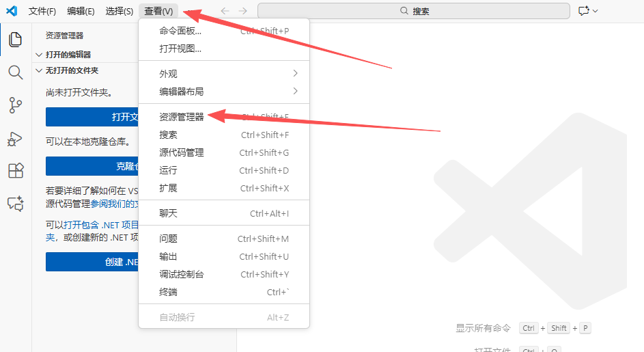Collapse the 打开的编辑器 section
The image size is (644, 352).
click(85, 55)
